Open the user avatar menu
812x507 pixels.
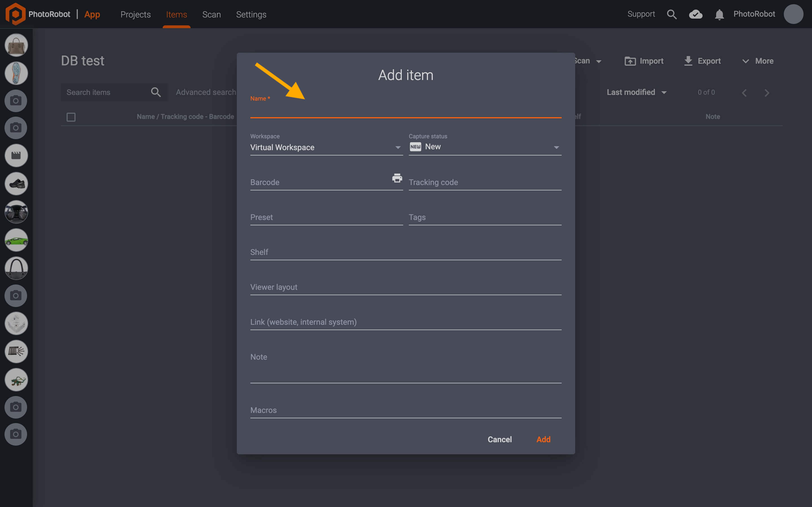click(x=794, y=14)
